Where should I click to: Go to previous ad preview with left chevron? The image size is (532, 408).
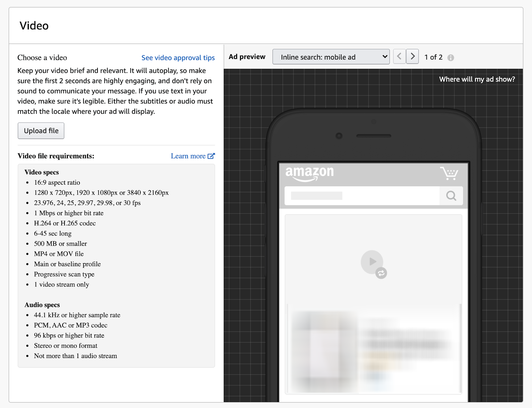coord(399,56)
